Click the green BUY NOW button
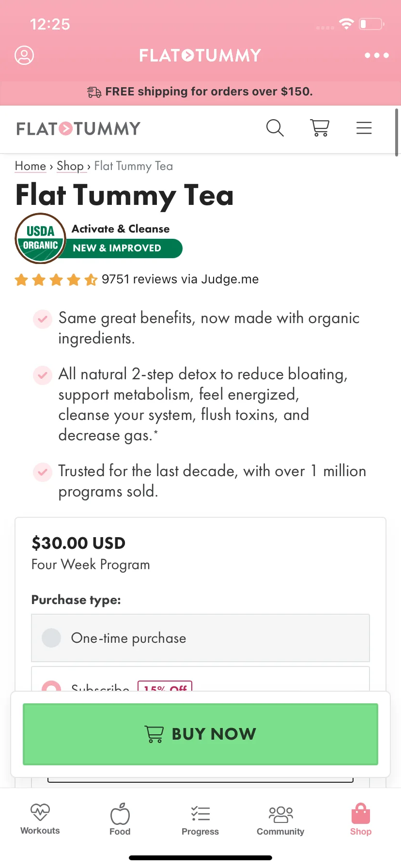 tap(200, 734)
